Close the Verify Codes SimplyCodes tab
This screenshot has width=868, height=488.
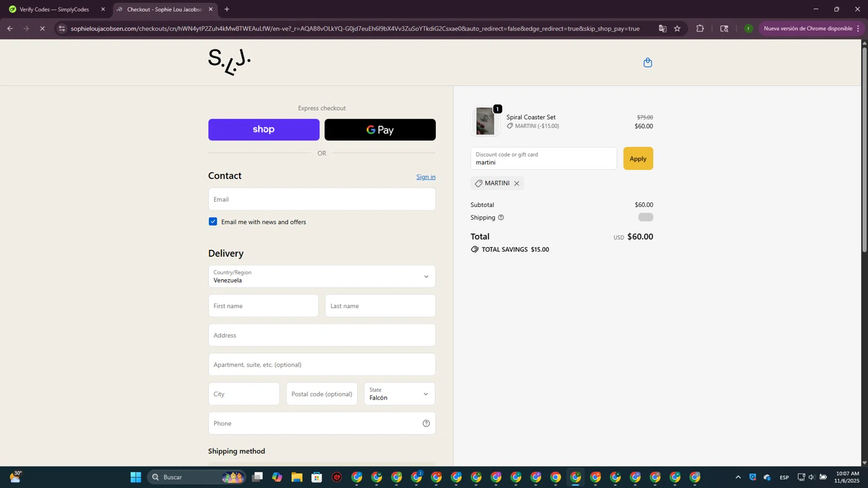click(x=103, y=9)
